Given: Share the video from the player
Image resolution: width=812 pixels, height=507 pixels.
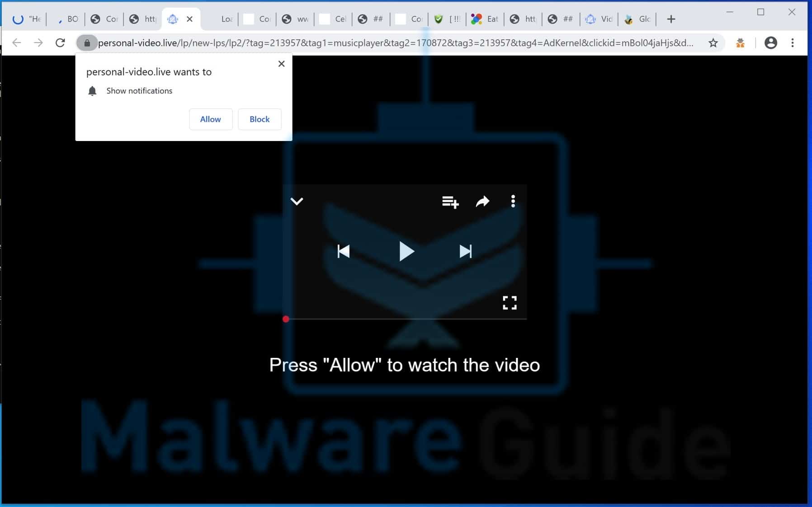Looking at the screenshot, I should pos(482,202).
